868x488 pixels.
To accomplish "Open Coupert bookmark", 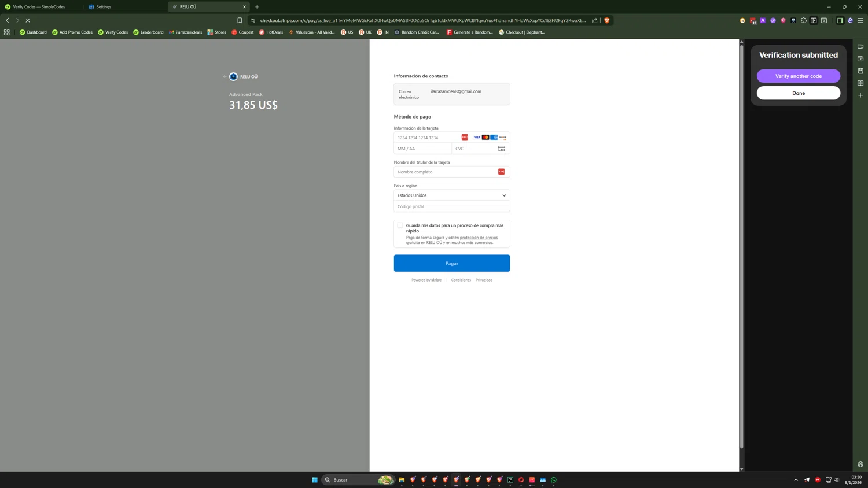I will coord(242,32).
